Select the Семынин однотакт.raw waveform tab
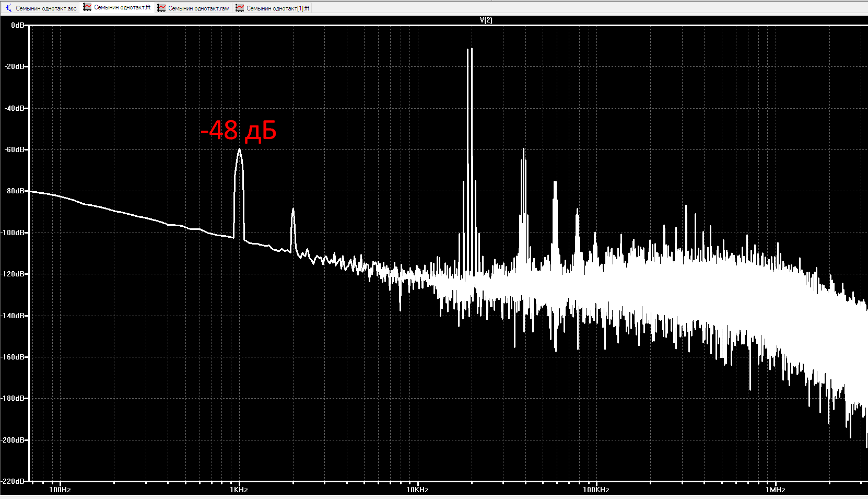868x499 pixels. pos(194,8)
